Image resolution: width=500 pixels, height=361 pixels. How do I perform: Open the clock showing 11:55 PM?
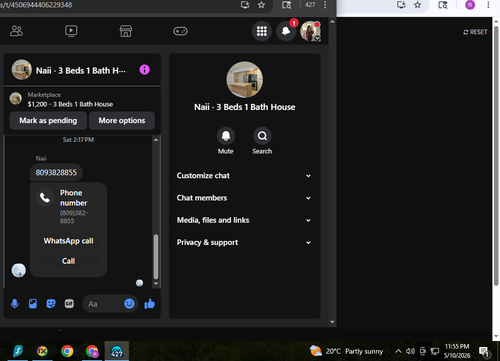[x=457, y=351]
